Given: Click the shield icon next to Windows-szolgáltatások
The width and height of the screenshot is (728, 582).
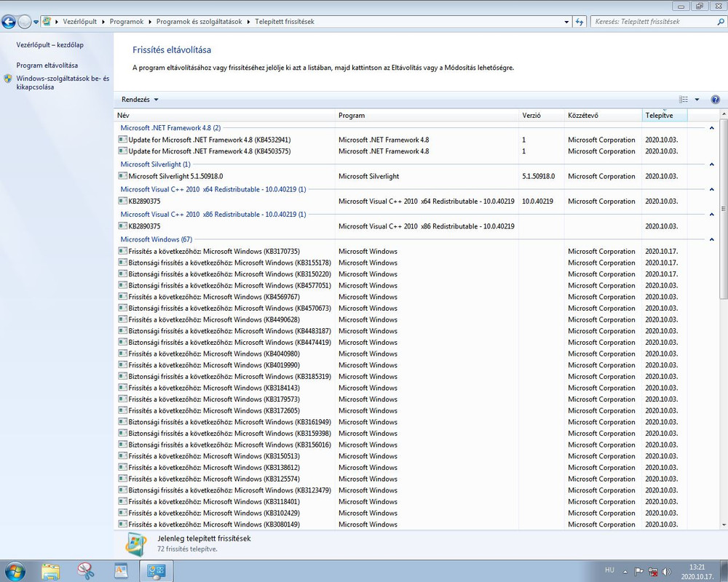Looking at the screenshot, I should point(8,79).
